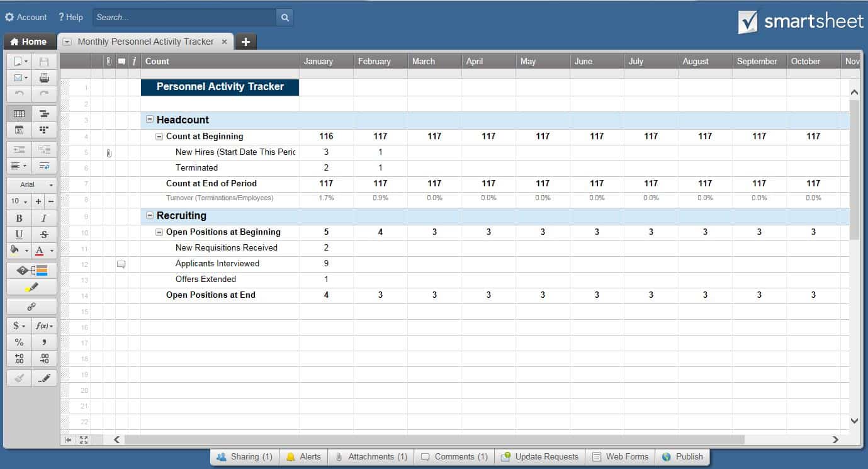868x469 pixels.
Task: Click inside the Search field
Action: coord(183,17)
